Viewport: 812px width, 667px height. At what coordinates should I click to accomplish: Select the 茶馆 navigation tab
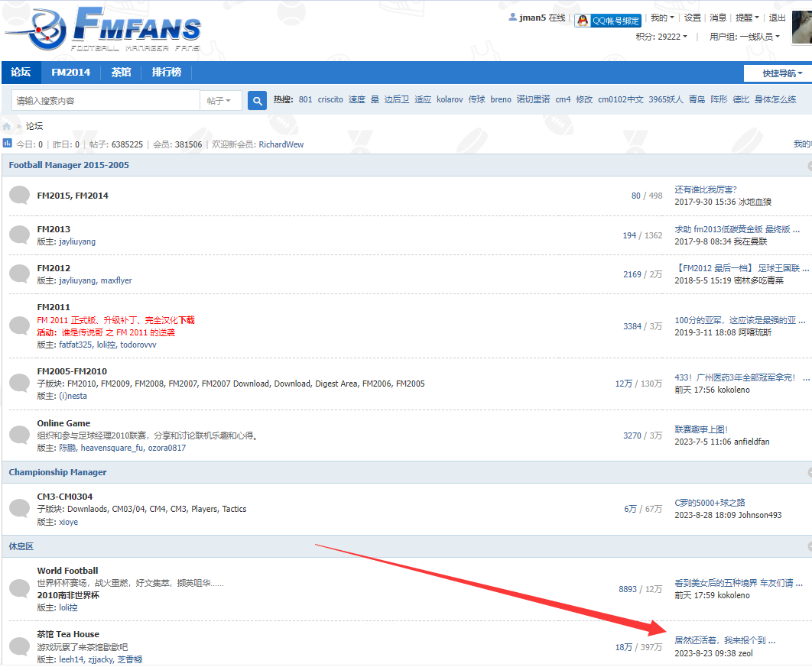pos(121,73)
